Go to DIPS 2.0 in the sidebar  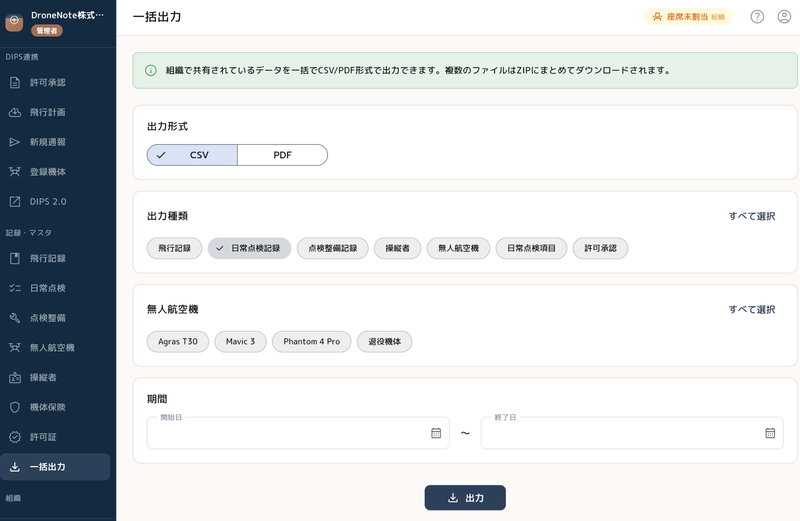click(x=47, y=201)
